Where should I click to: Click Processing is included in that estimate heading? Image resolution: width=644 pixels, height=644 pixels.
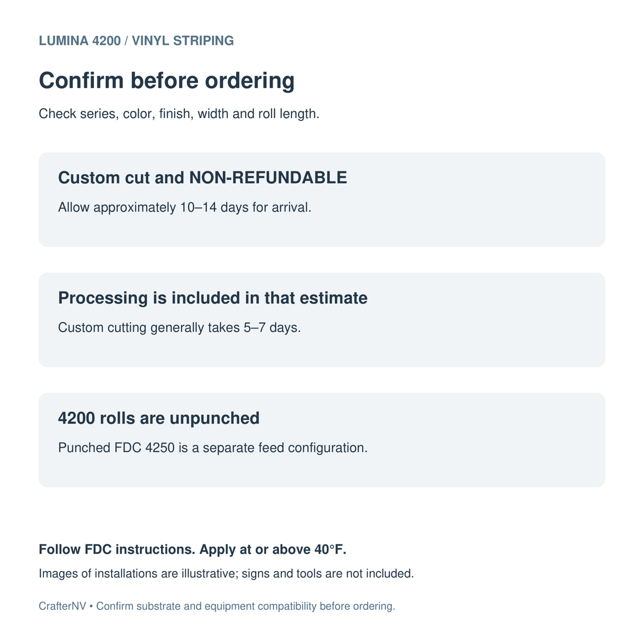pyautogui.click(x=213, y=298)
